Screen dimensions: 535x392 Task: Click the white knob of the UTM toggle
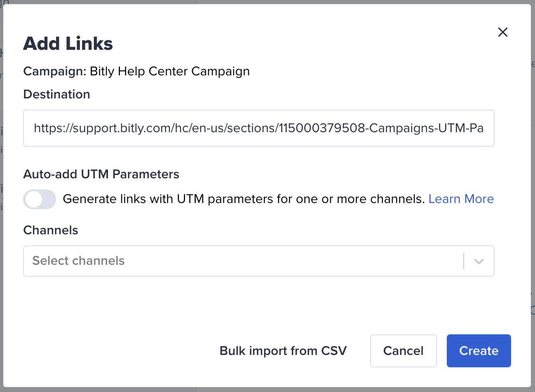coord(34,200)
